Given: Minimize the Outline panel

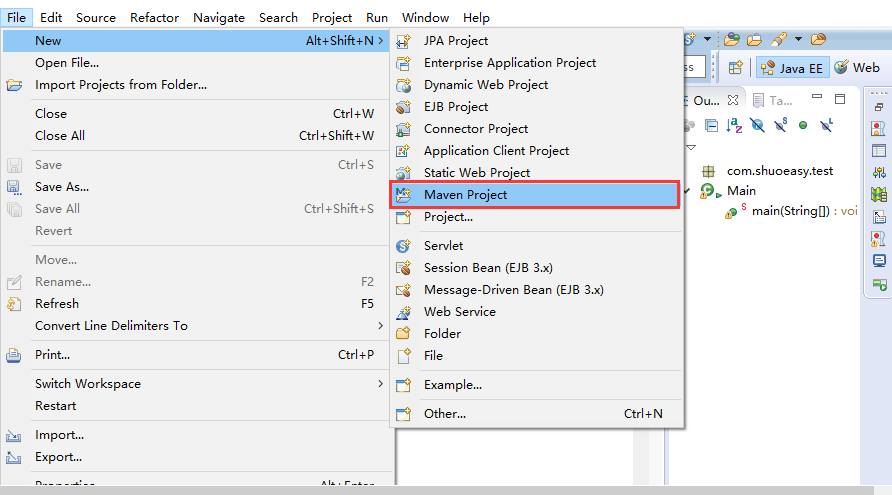Looking at the screenshot, I should click(x=817, y=97).
